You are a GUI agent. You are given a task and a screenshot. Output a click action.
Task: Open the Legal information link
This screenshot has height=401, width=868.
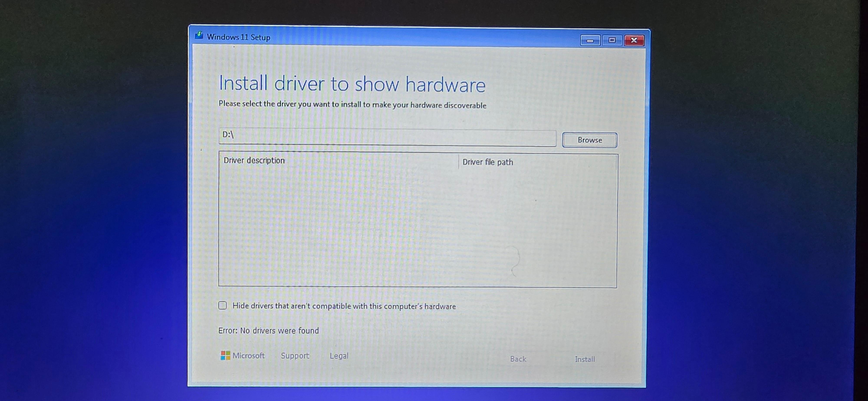pyautogui.click(x=339, y=355)
